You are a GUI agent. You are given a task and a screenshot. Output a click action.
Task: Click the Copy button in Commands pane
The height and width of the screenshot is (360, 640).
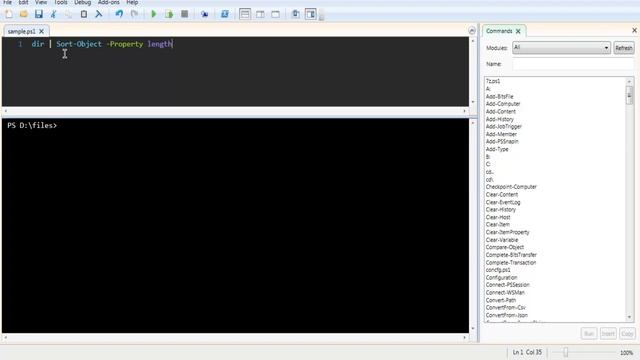point(627,334)
